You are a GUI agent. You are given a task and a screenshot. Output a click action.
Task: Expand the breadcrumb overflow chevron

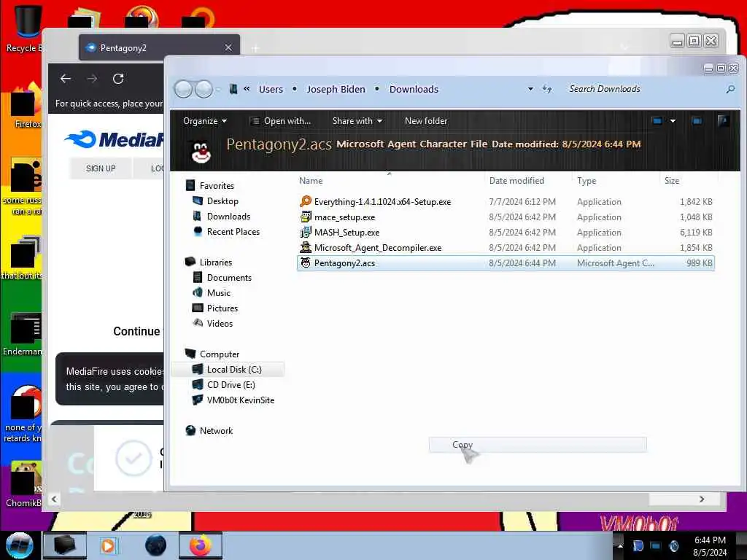247,88
